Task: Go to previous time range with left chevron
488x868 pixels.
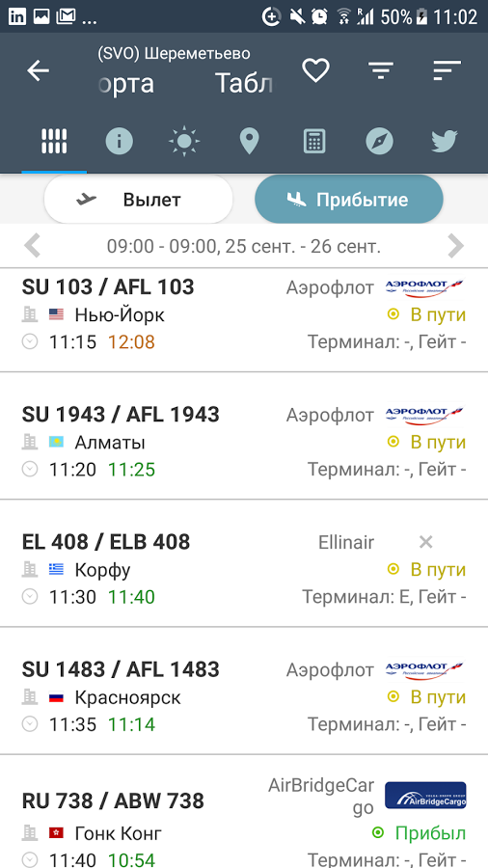Action: click(x=33, y=246)
